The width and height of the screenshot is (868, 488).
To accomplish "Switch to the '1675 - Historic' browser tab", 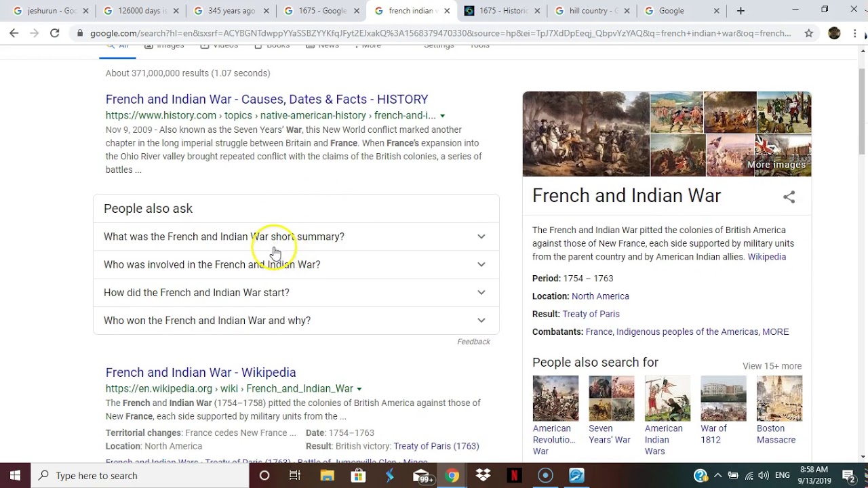I will click(x=502, y=11).
